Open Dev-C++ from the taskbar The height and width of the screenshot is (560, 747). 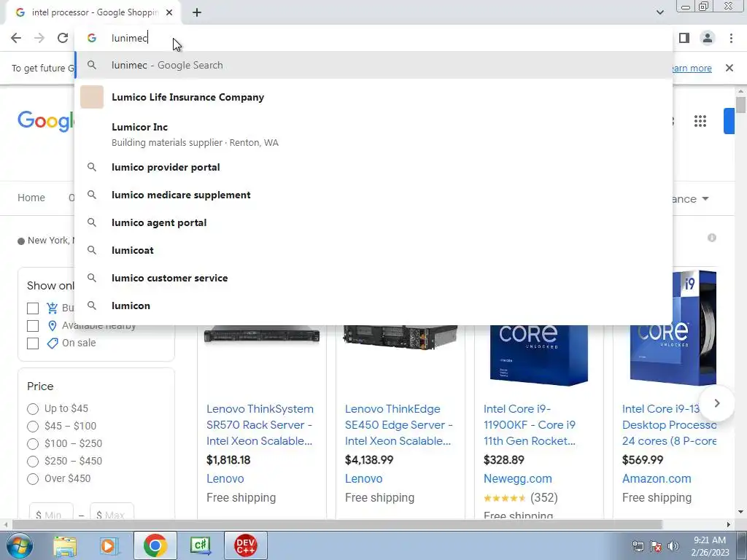(x=245, y=545)
